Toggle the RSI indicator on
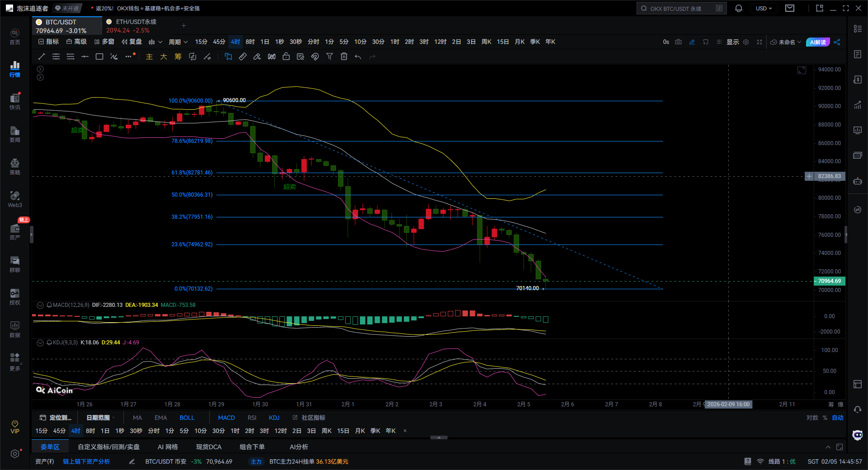The height and width of the screenshot is (470, 868). [252, 418]
